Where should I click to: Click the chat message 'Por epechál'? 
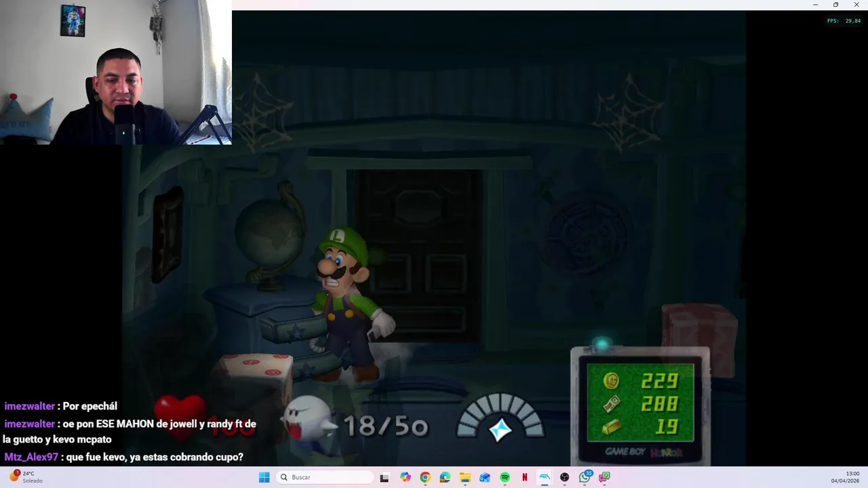click(x=90, y=407)
